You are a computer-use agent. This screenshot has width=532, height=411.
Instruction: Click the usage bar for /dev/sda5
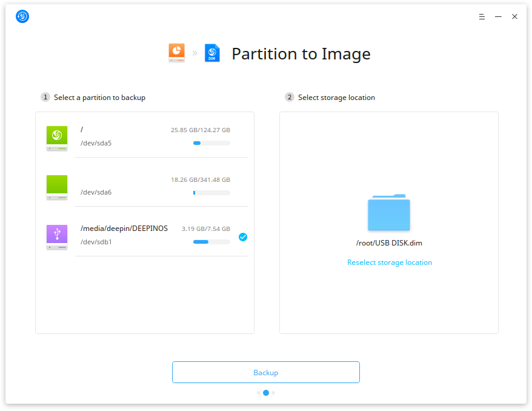tap(211, 143)
